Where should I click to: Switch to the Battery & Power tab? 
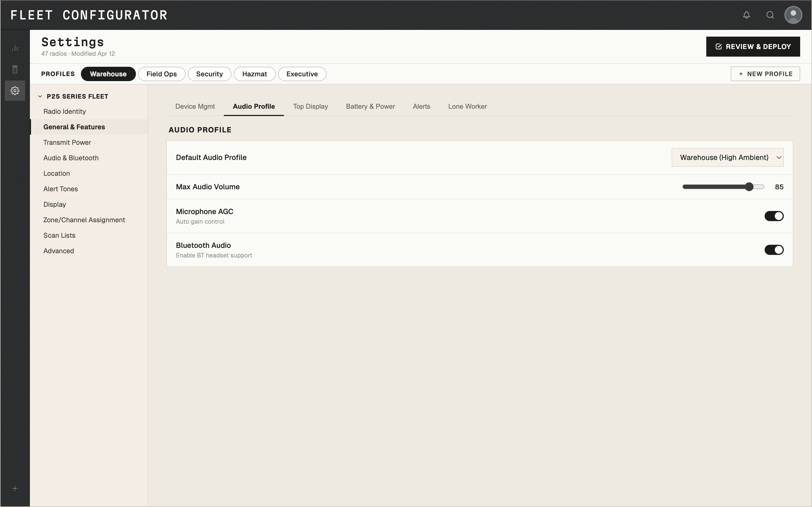[370, 107]
